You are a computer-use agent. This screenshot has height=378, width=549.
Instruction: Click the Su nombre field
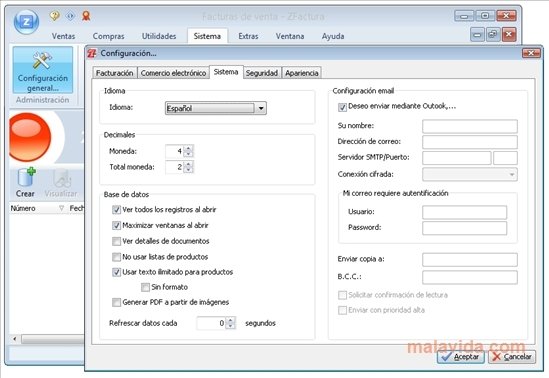(470, 126)
